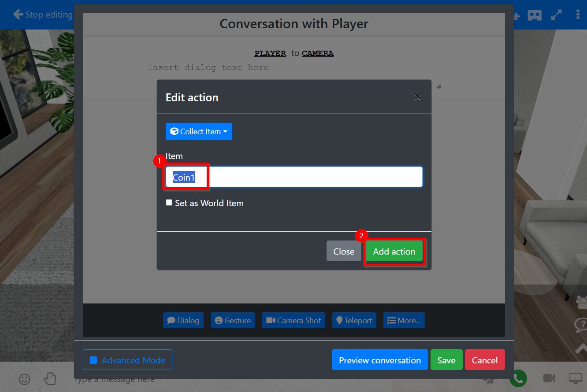This screenshot has height=392, width=587.
Task: Click the screen share monitor icon
Action: pyautogui.click(x=576, y=378)
